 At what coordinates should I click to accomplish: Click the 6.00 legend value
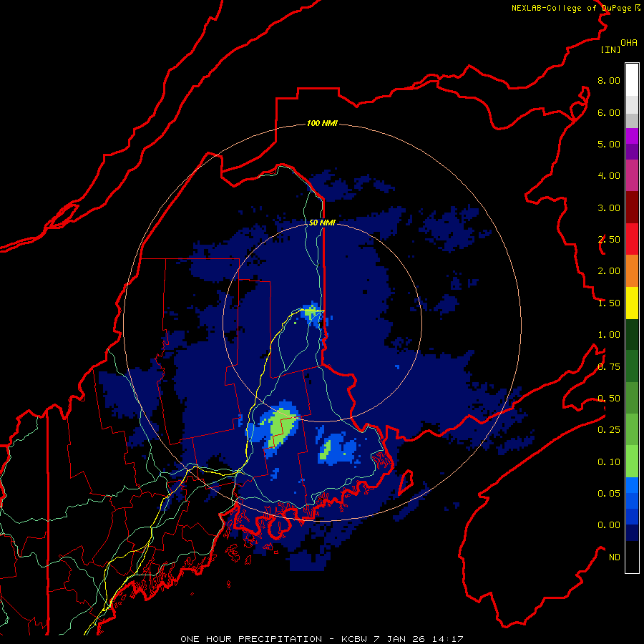pyautogui.click(x=609, y=112)
